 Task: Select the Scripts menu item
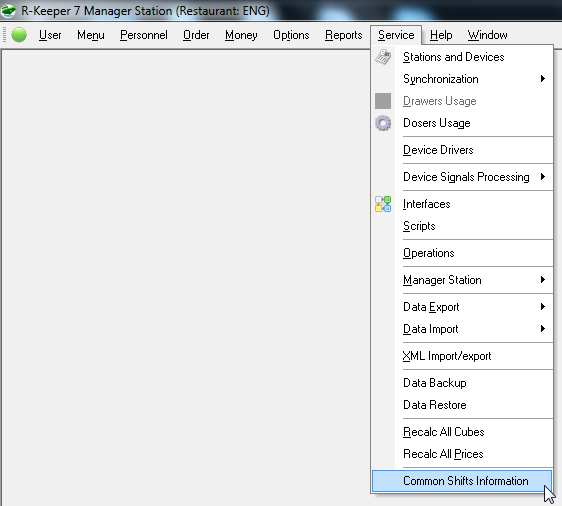click(x=462, y=226)
